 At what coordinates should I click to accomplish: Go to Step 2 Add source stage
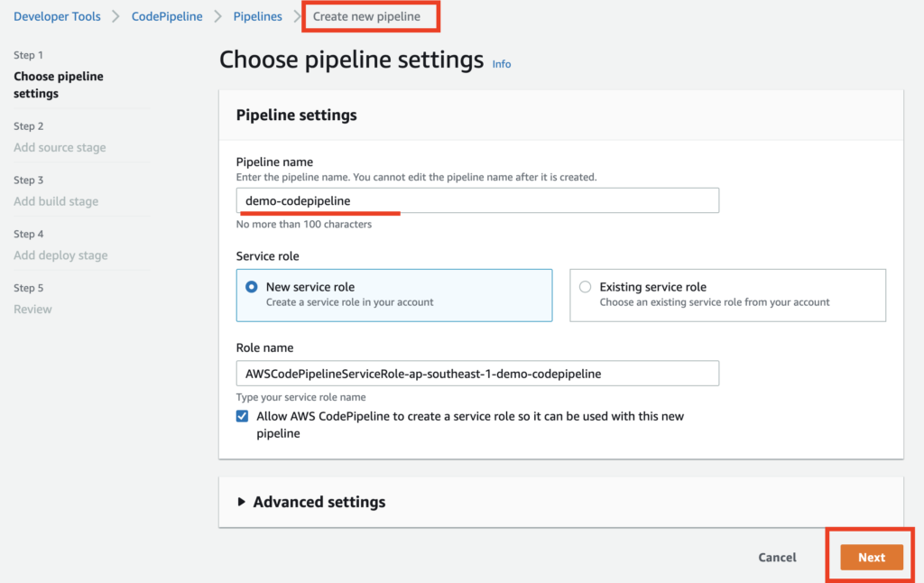(60, 147)
